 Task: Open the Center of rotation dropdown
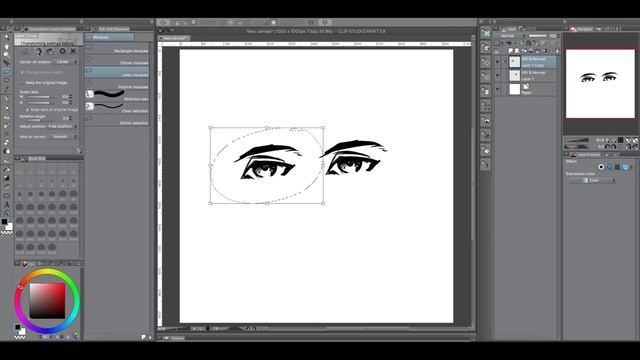(66, 62)
